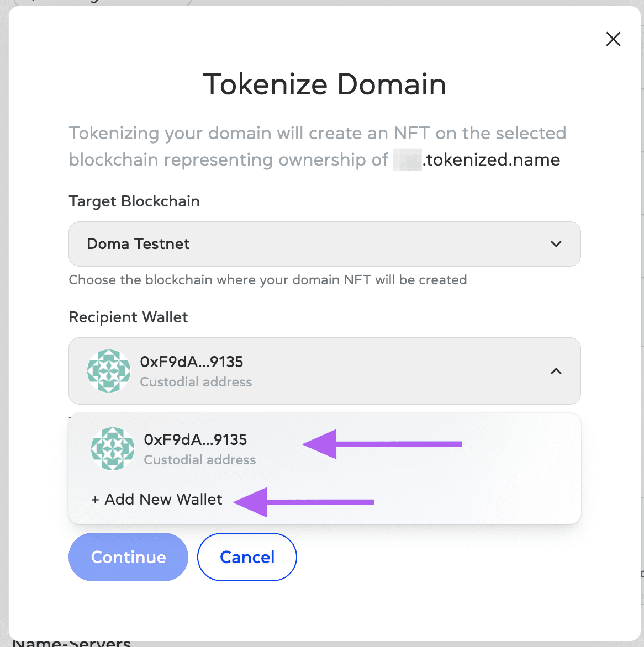The height and width of the screenshot is (647, 644).
Task: Click the blurred domain name prefix
Action: click(407, 160)
